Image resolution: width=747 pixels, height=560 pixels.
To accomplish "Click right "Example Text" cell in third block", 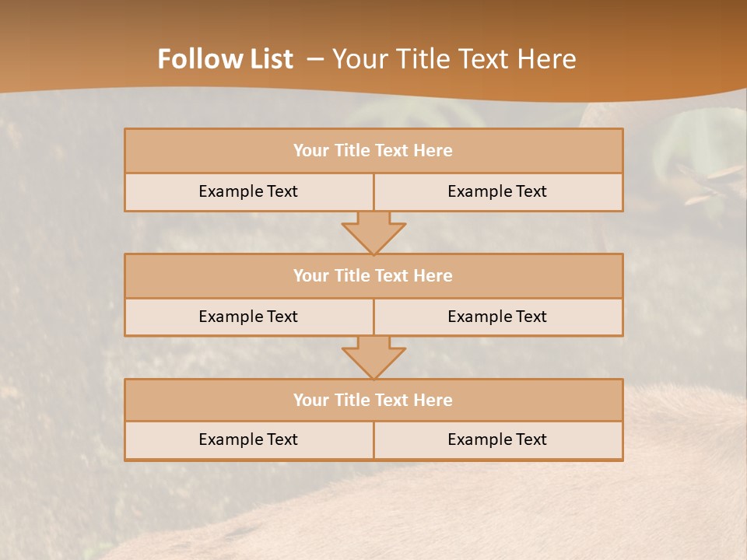I will (498, 440).
